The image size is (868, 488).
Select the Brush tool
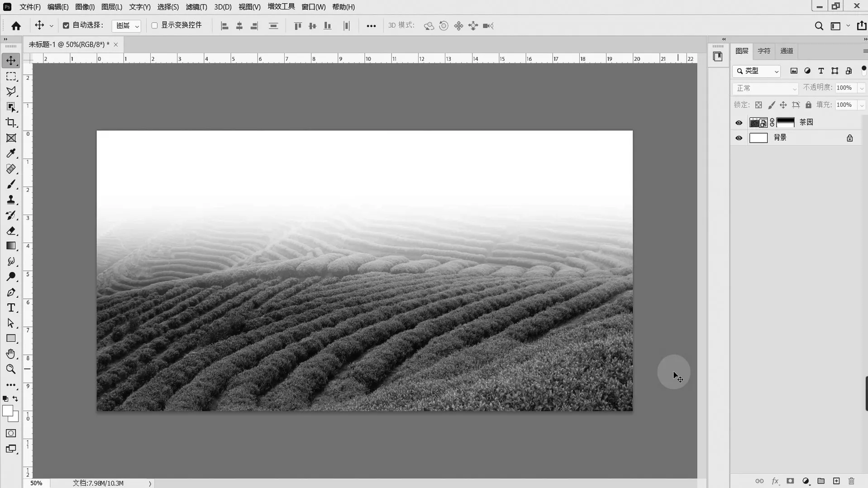click(x=11, y=184)
